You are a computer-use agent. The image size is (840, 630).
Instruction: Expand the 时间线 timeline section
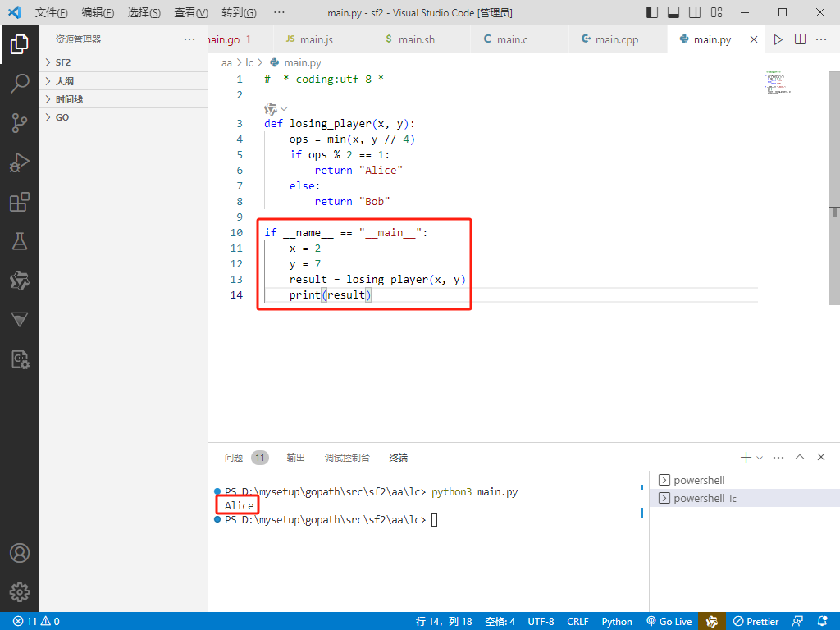click(x=124, y=99)
